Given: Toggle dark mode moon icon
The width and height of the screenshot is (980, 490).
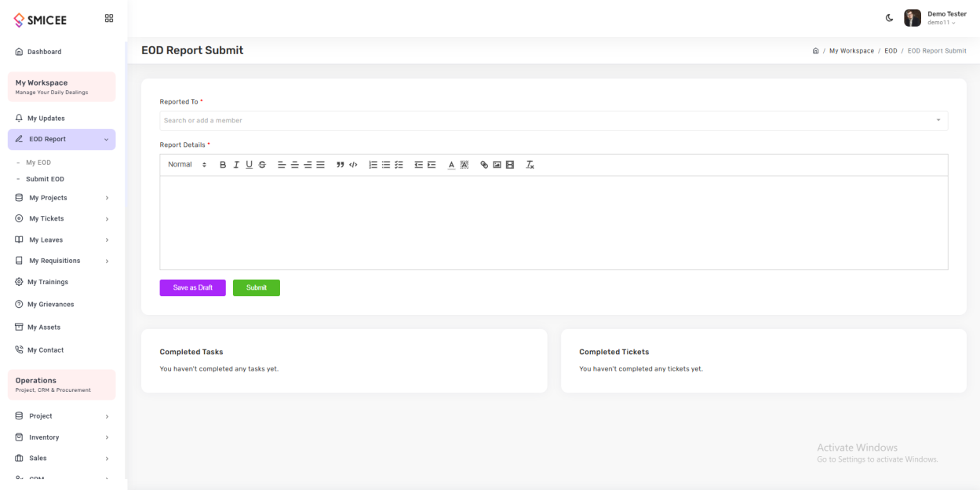Looking at the screenshot, I should [889, 18].
